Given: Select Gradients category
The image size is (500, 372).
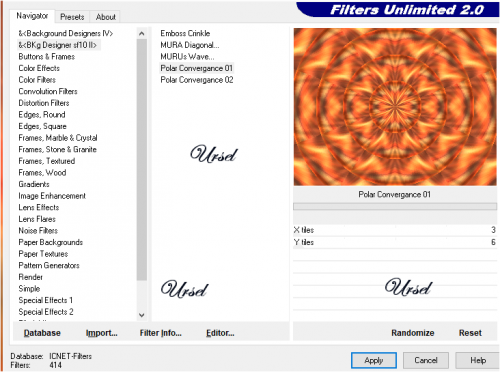Looking at the screenshot, I should [x=34, y=184].
